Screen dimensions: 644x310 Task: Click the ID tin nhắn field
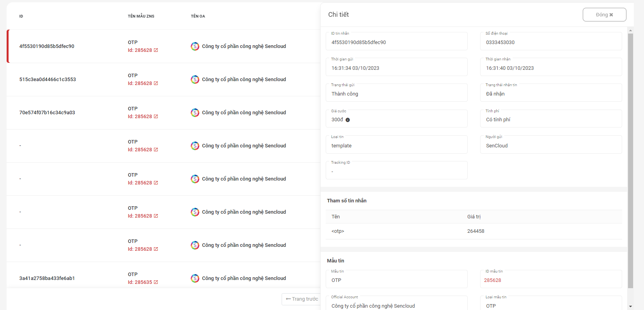[x=396, y=42]
